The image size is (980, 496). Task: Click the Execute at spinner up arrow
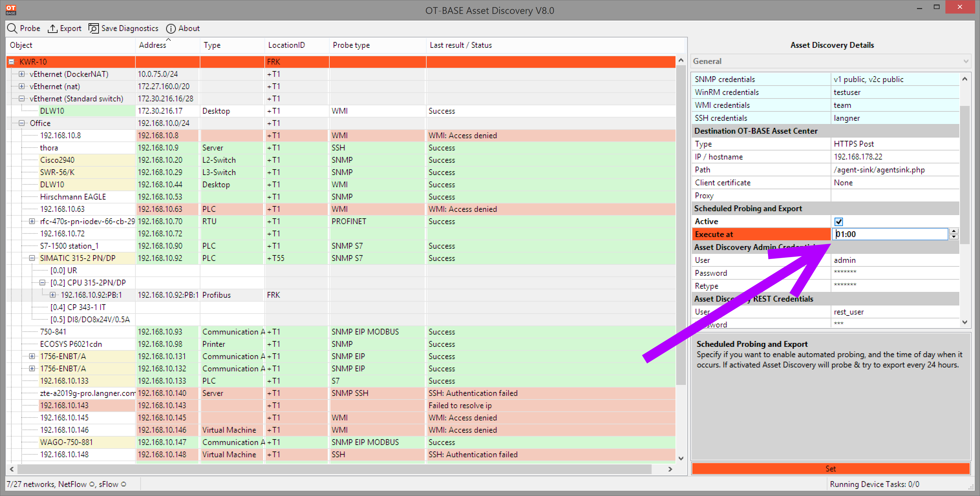pos(953,231)
